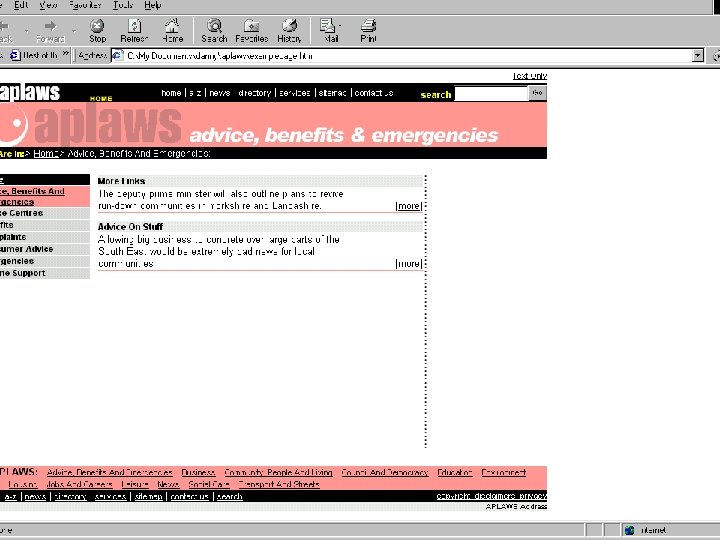This screenshot has height=540, width=720.
Task: Click the More Links heading
Action: click(121, 181)
